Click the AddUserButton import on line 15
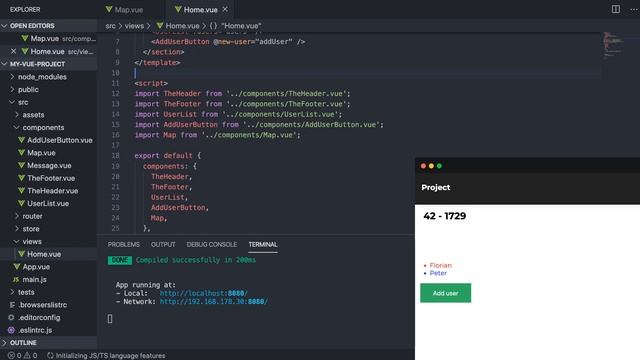640x360 pixels. [x=259, y=124]
